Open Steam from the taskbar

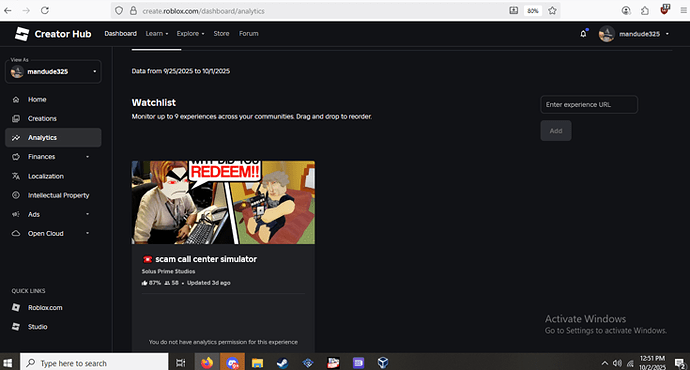tap(283, 363)
